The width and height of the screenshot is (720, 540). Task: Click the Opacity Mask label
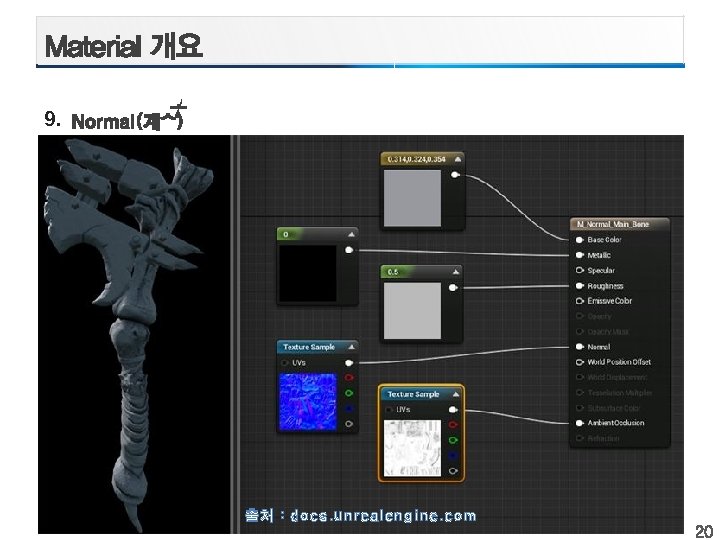tap(608, 332)
